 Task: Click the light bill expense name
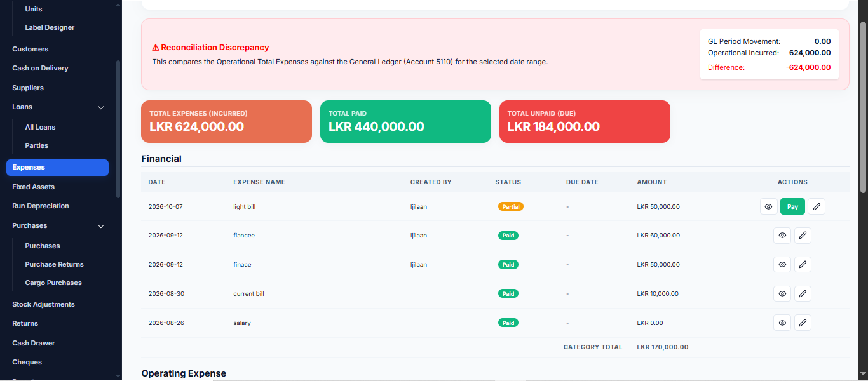pos(245,207)
